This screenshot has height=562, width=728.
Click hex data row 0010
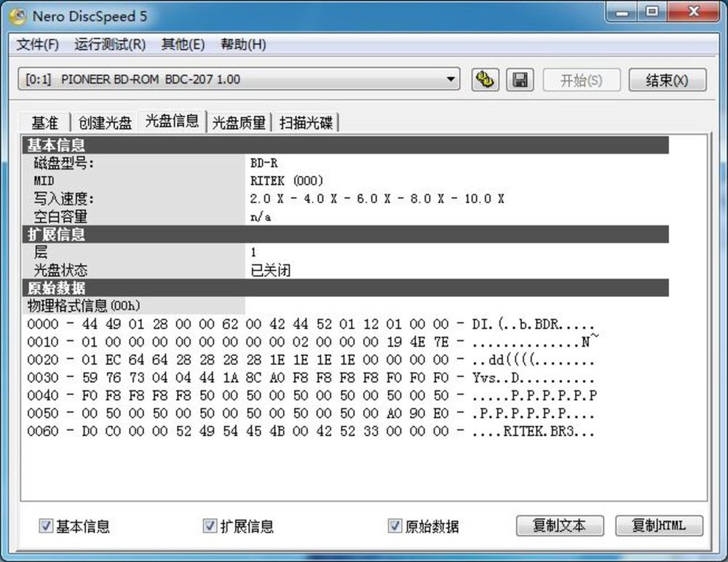click(312, 342)
